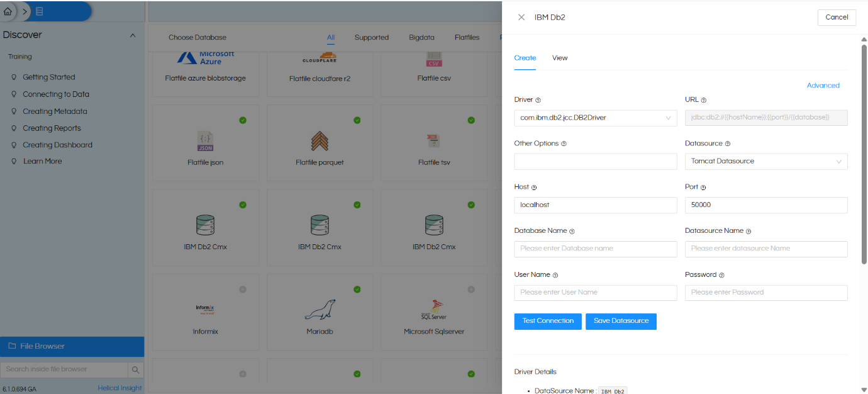Select the Mariadb connector icon

tap(320, 308)
